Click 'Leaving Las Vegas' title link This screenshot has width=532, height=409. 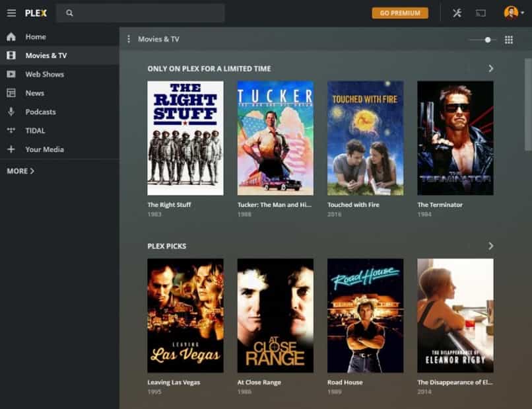(x=174, y=382)
